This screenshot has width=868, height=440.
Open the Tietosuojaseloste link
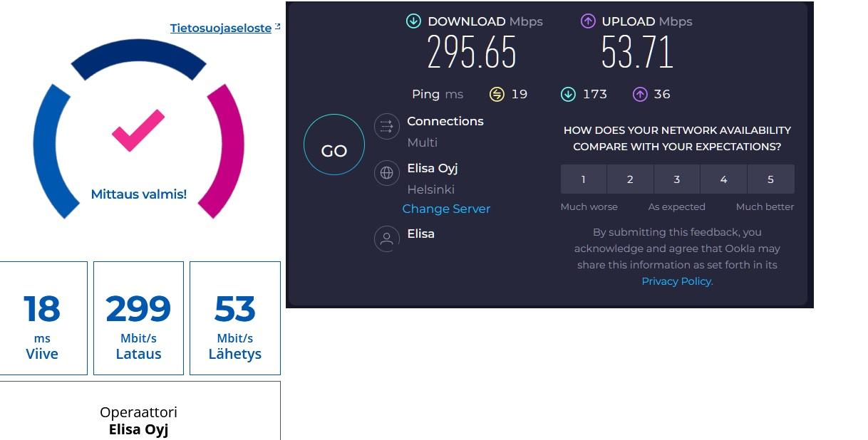click(x=221, y=28)
